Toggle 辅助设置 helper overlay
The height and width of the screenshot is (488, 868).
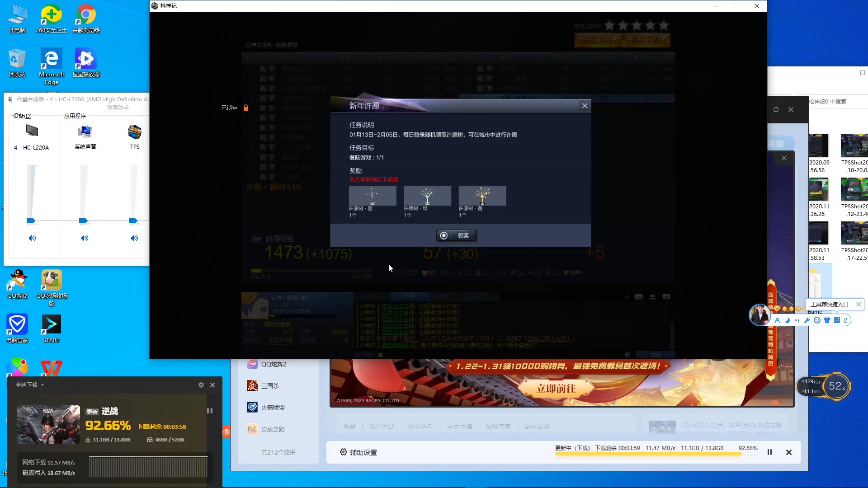[x=359, y=452]
